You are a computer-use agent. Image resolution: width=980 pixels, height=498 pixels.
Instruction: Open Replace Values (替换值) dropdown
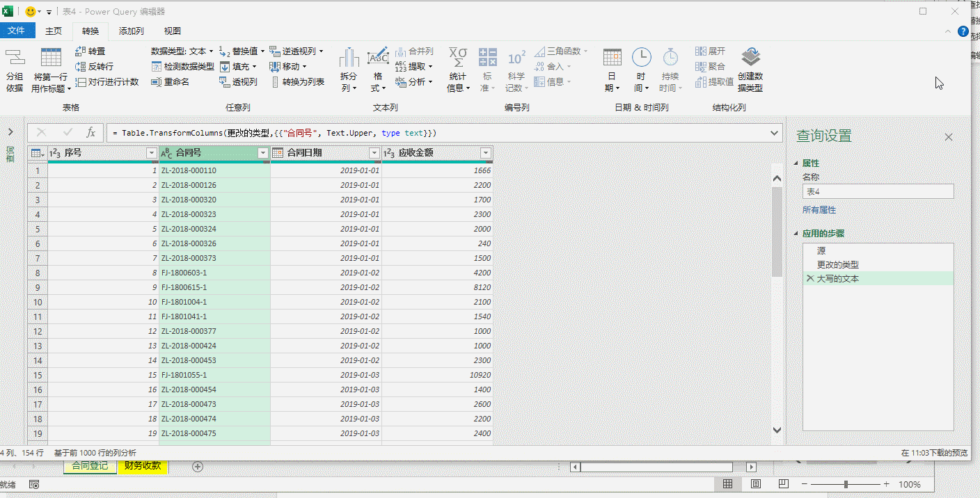(242, 51)
